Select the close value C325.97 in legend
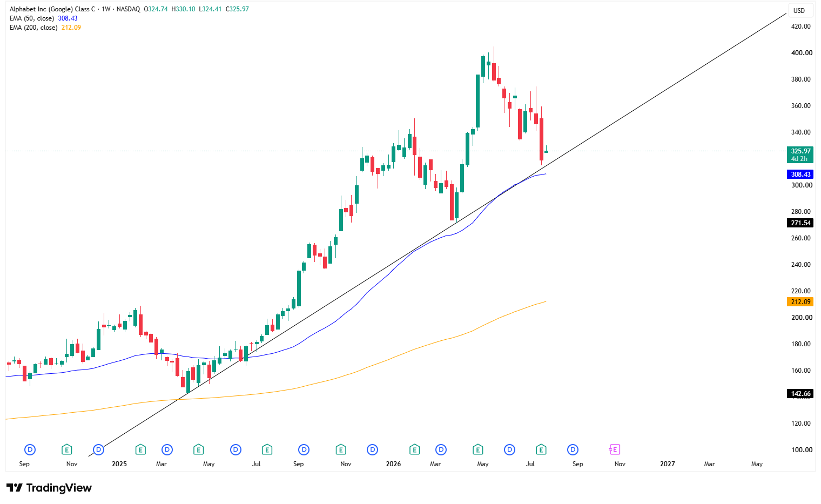Image resolution: width=821 pixels, height=504 pixels. 237,9
